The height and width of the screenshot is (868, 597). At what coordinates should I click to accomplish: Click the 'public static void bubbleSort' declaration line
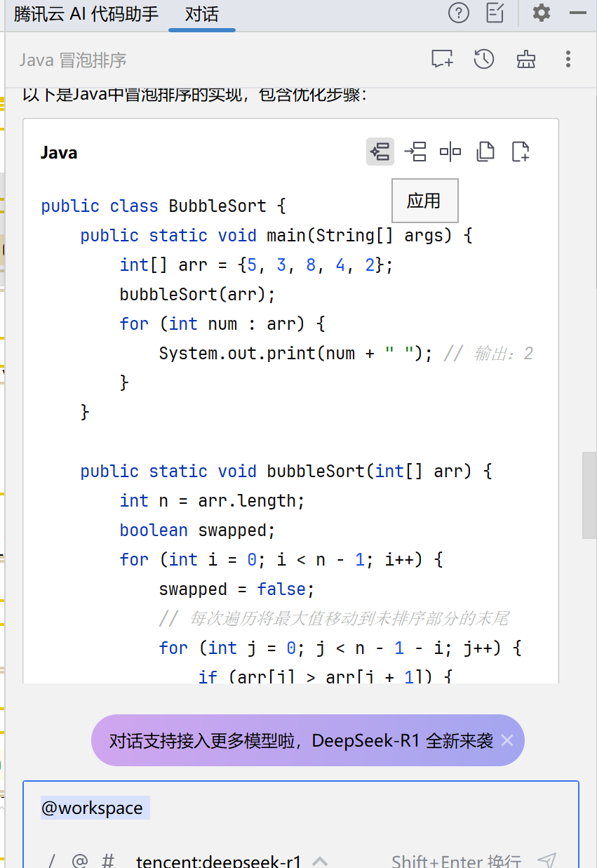coord(286,471)
